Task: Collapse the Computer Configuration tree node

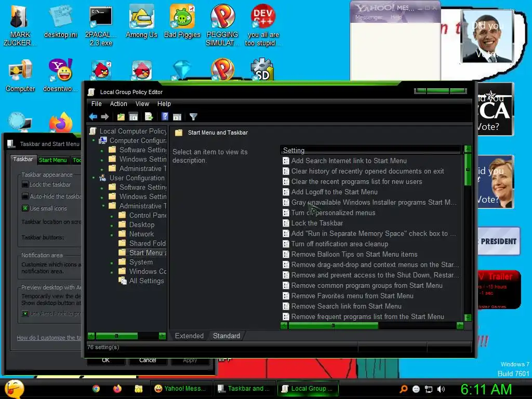Action: coord(94,140)
